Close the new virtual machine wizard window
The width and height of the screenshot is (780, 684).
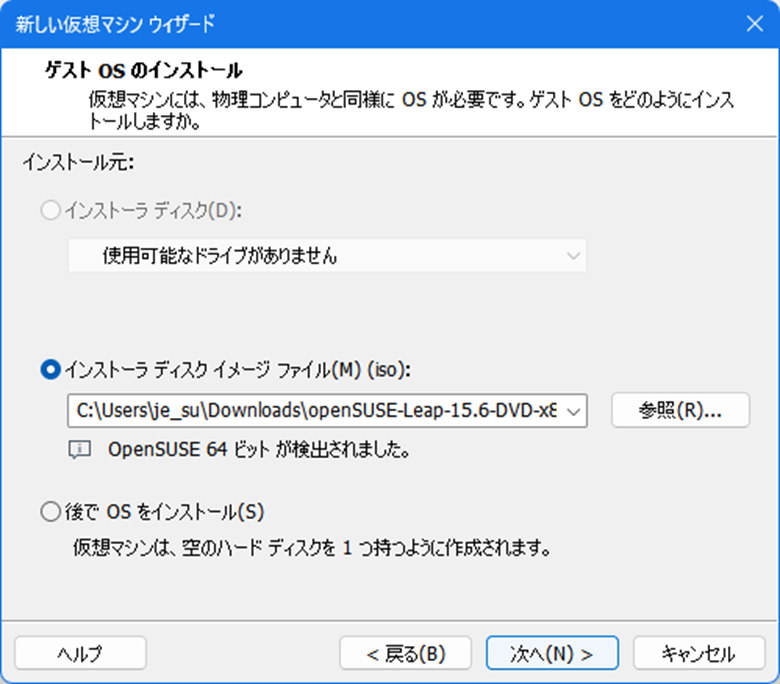point(754,23)
